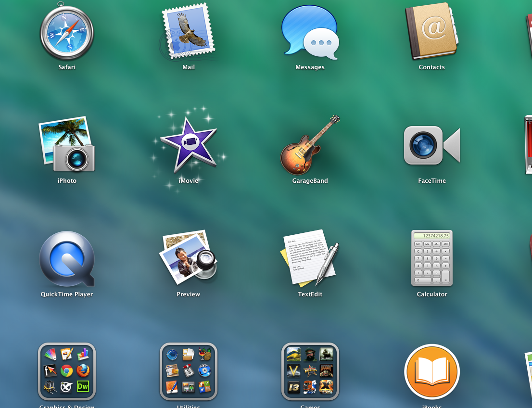This screenshot has width=532, height=408.
Task: Open the Calculator app
Action: coord(432,258)
